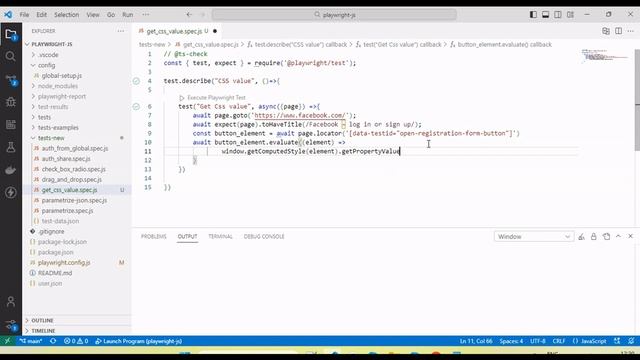
Task: Toggle the secondary side bar layout icon
Action: point(558,15)
